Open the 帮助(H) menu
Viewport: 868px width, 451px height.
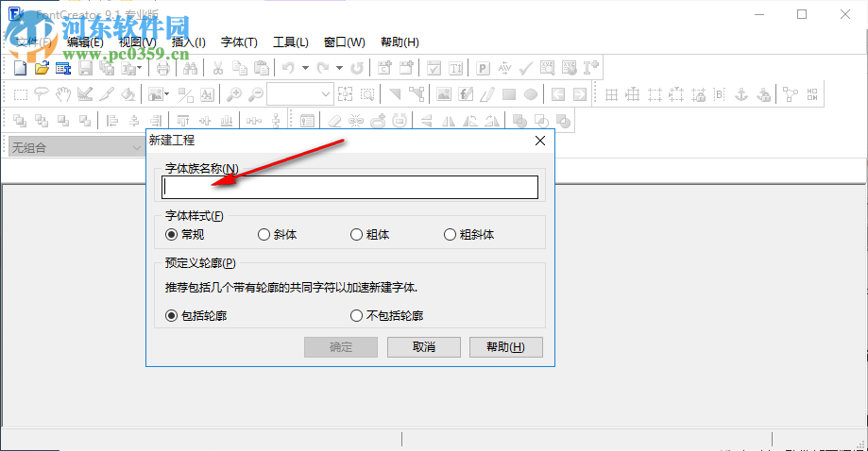coord(400,42)
